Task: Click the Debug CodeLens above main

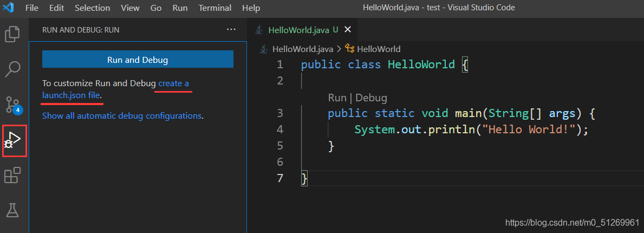Action: (x=371, y=98)
